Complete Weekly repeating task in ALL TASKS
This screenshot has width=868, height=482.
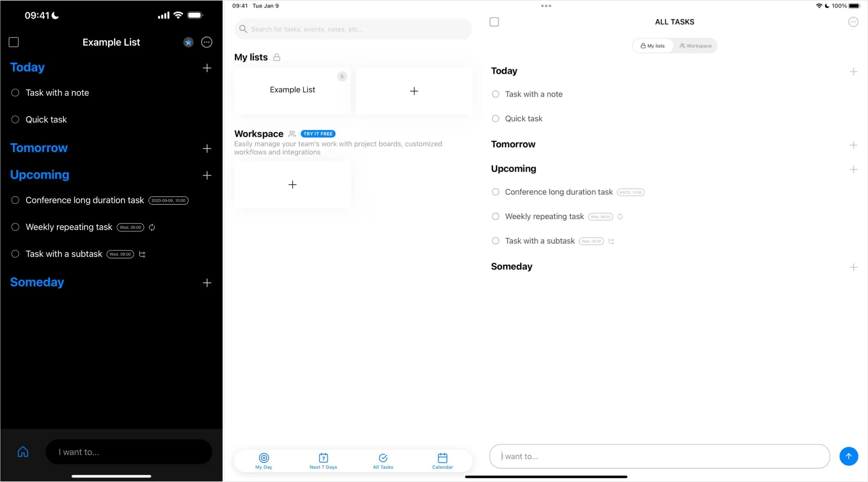(495, 217)
